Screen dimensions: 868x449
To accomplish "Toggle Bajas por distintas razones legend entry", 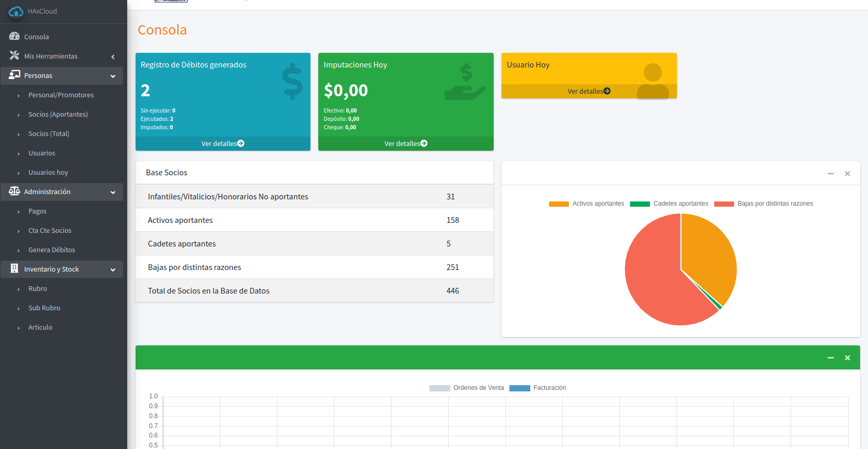I will [763, 204].
